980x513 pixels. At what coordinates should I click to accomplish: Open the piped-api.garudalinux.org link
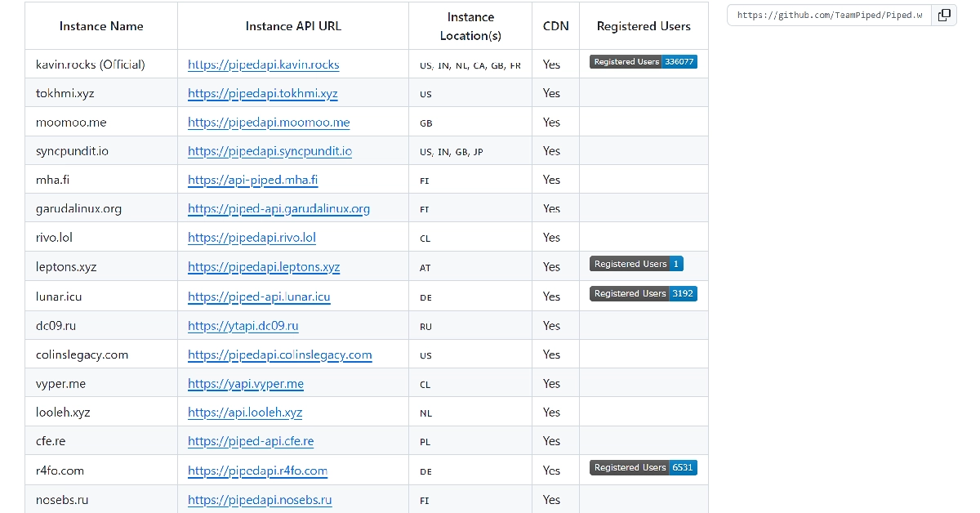[x=278, y=209]
